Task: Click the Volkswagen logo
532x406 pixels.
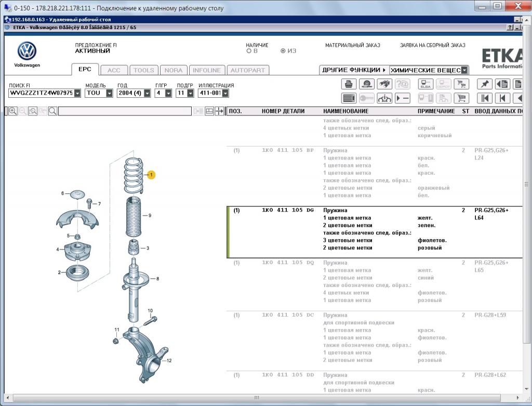Action: (27, 51)
